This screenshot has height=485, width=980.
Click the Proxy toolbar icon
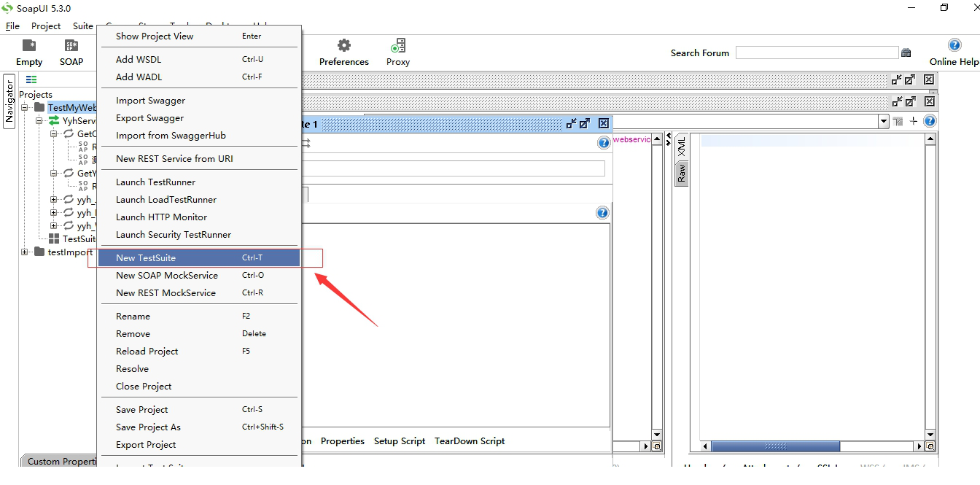coord(398,45)
